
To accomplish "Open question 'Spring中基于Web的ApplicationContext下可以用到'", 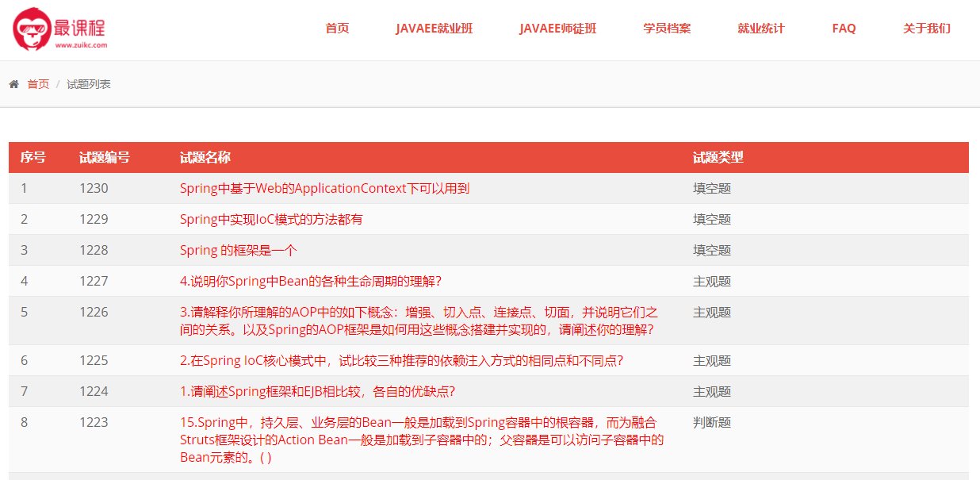I will (x=325, y=188).
